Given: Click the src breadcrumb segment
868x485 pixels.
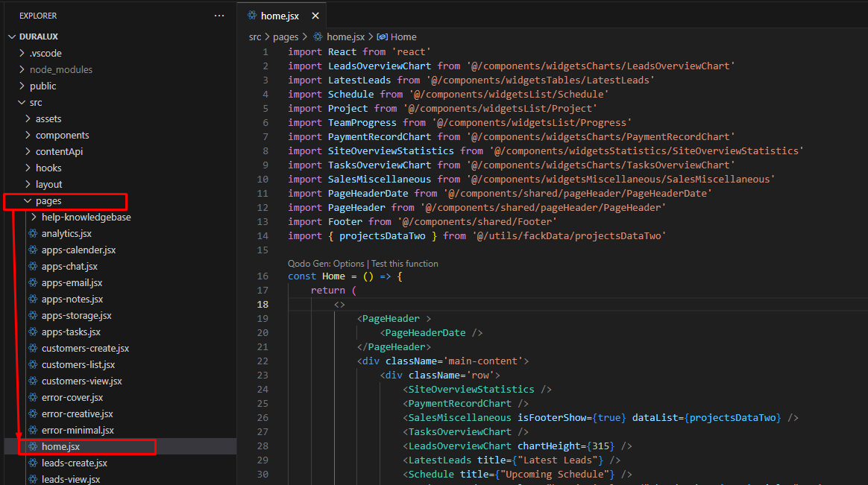Looking at the screenshot, I should [x=254, y=37].
